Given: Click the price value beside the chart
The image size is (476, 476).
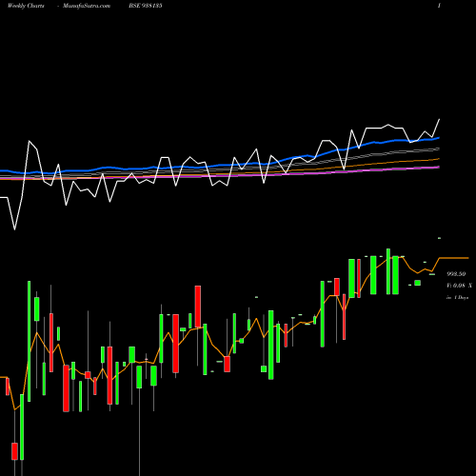Looking at the screenshot, I should pos(456,274).
